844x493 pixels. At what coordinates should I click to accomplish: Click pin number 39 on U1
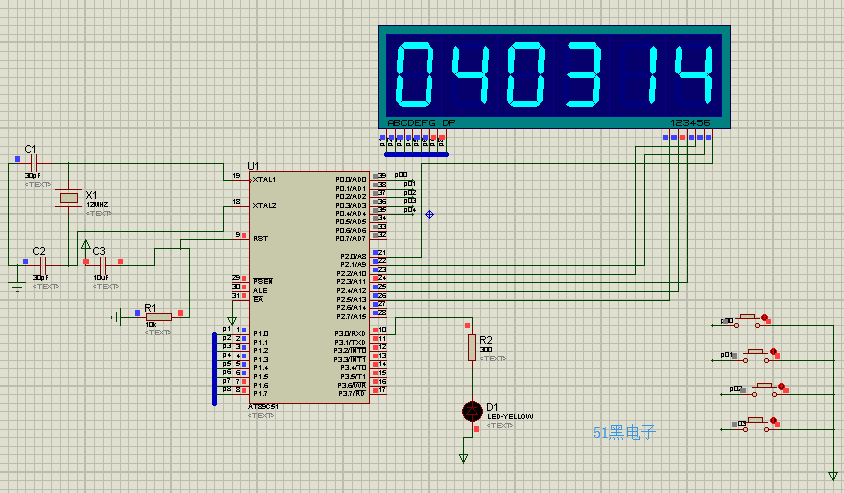tap(382, 175)
